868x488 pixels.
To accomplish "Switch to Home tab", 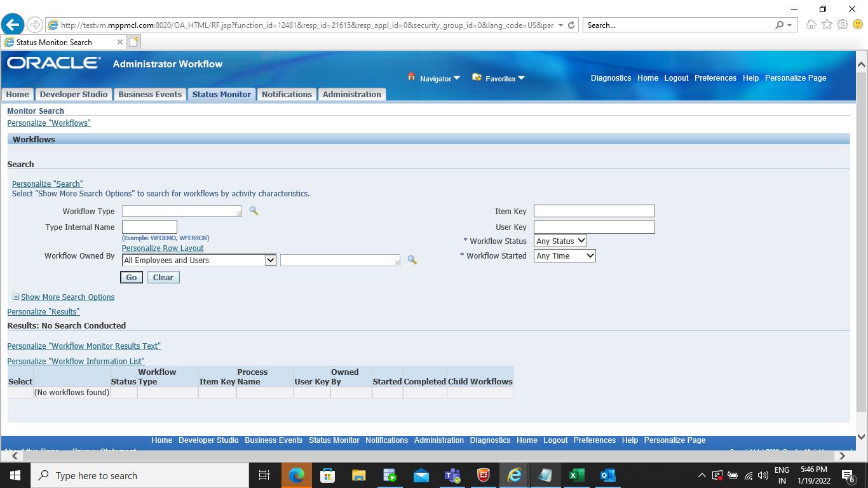I will pos(17,94).
